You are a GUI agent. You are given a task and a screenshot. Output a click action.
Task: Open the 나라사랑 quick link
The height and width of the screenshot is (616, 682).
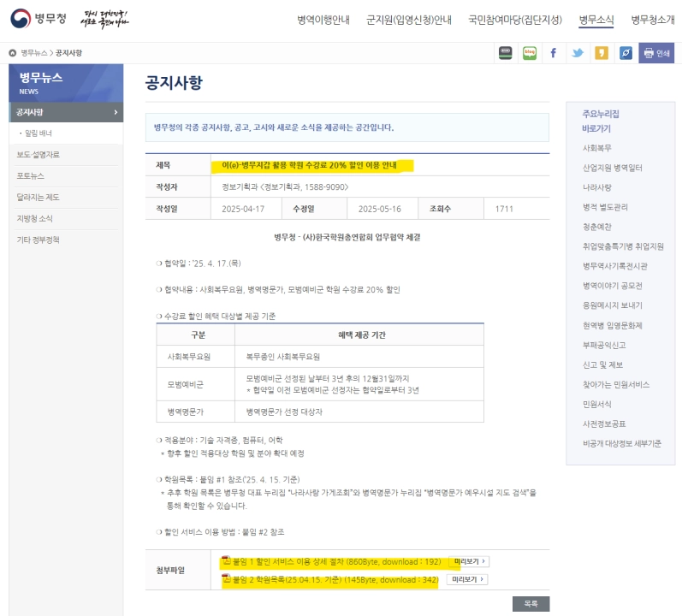coord(596,187)
